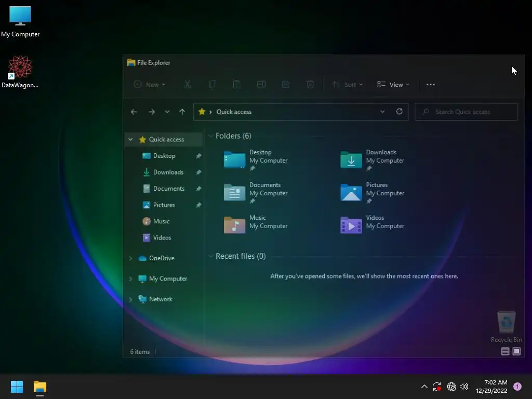Click the pin beside Desktop in navigation
Viewport: 532px width, 399px height.
[198, 156]
